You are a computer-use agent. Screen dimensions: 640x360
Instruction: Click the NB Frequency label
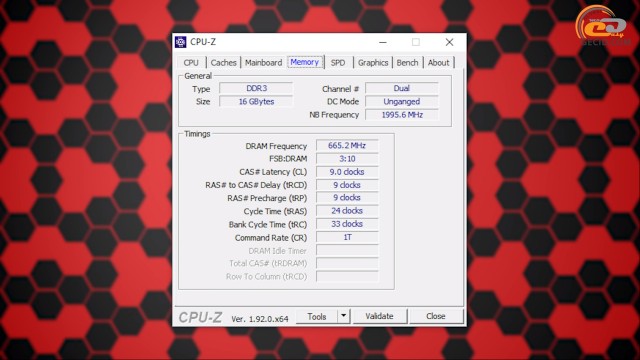click(x=334, y=115)
